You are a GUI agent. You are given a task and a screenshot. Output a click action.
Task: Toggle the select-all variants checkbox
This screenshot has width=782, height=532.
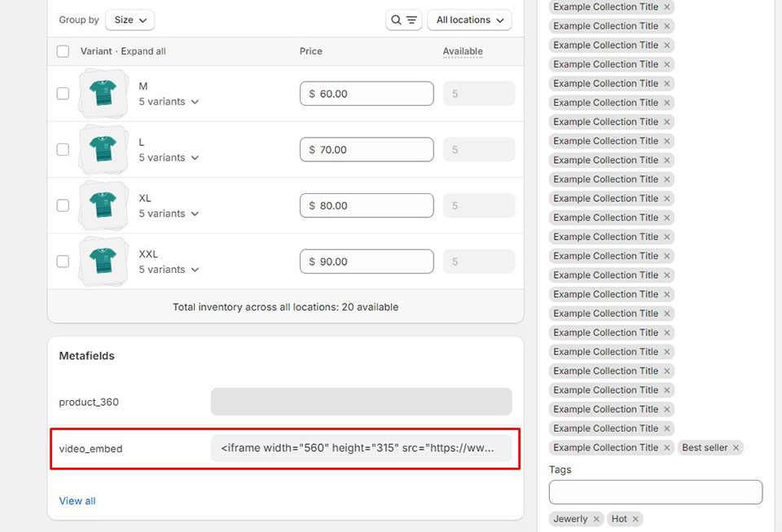63,51
